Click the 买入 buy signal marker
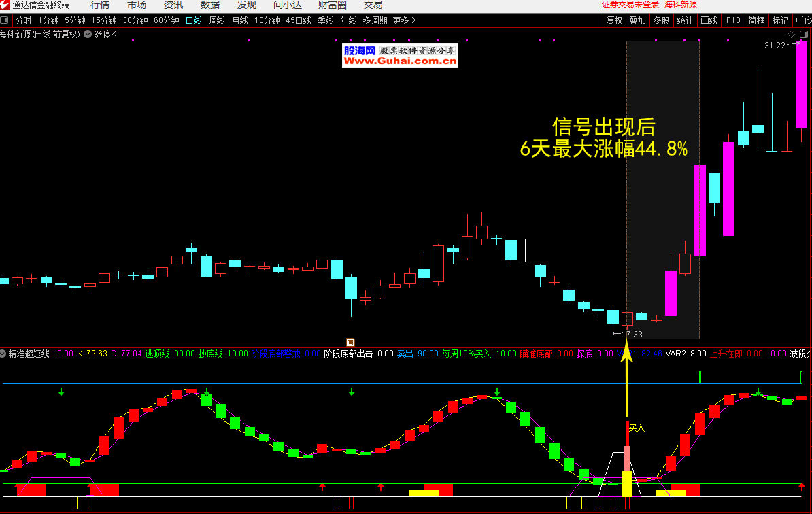 click(636, 428)
